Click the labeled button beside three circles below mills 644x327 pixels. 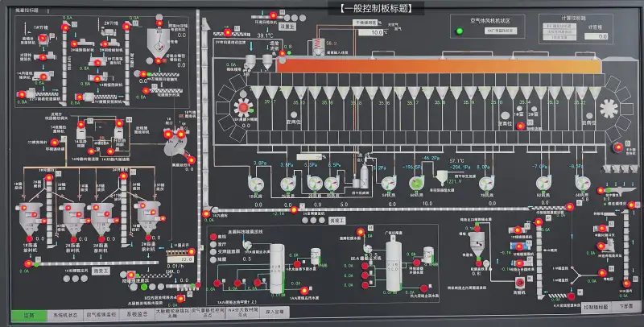(x=100, y=271)
